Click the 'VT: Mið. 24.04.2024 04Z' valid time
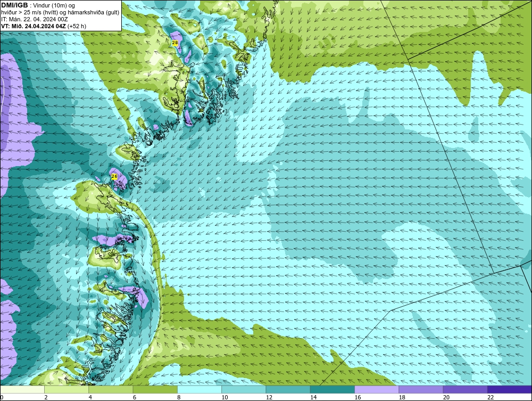The height and width of the screenshot is (401, 532). pyautogui.click(x=34, y=26)
